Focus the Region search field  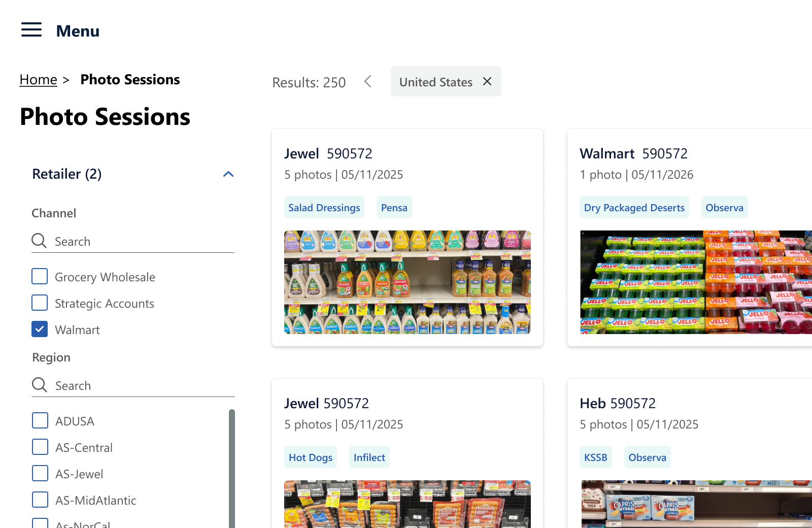tap(133, 385)
